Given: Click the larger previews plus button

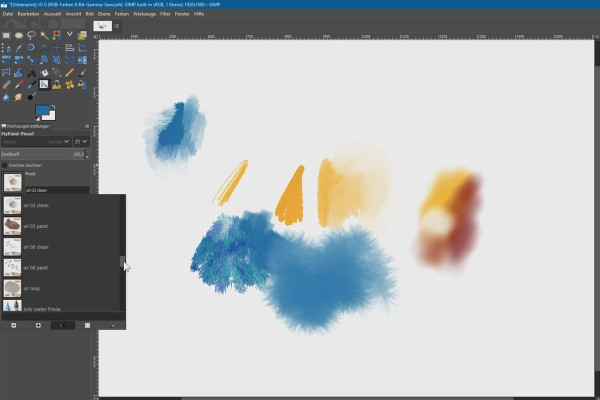Looking at the screenshot, I should pyautogui.click(x=38, y=325).
